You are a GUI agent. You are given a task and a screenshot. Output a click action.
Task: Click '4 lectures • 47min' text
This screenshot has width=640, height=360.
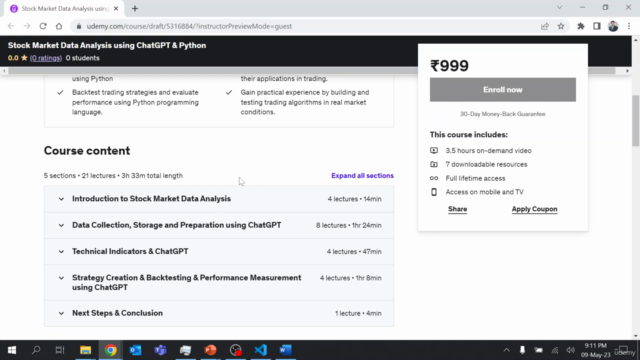click(354, 251)
